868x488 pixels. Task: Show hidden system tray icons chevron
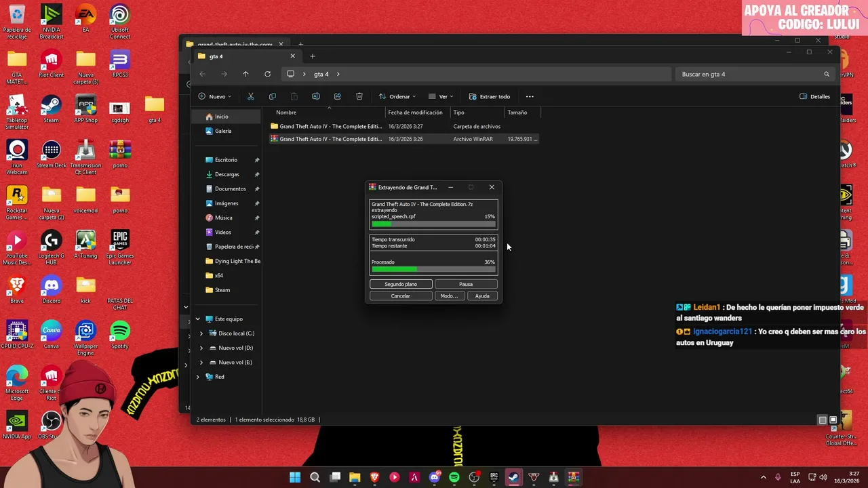pos(763,477)
